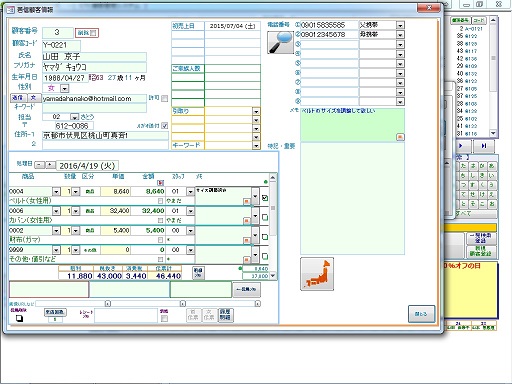Click the email field yamadahanako@hotmail.com
Image resolution: width=512 pixels, height=384 pixels.
click(94, 99)
